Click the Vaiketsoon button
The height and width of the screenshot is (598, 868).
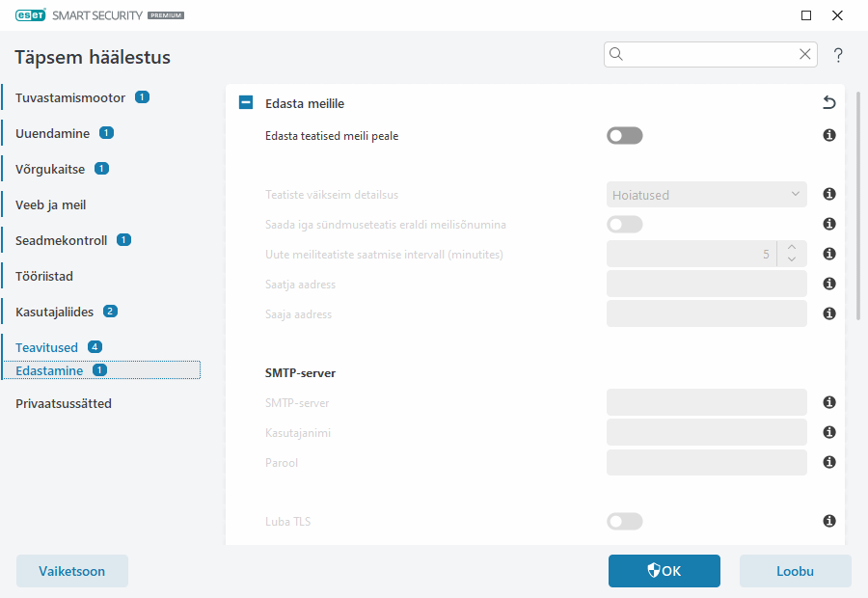(72, 571)
